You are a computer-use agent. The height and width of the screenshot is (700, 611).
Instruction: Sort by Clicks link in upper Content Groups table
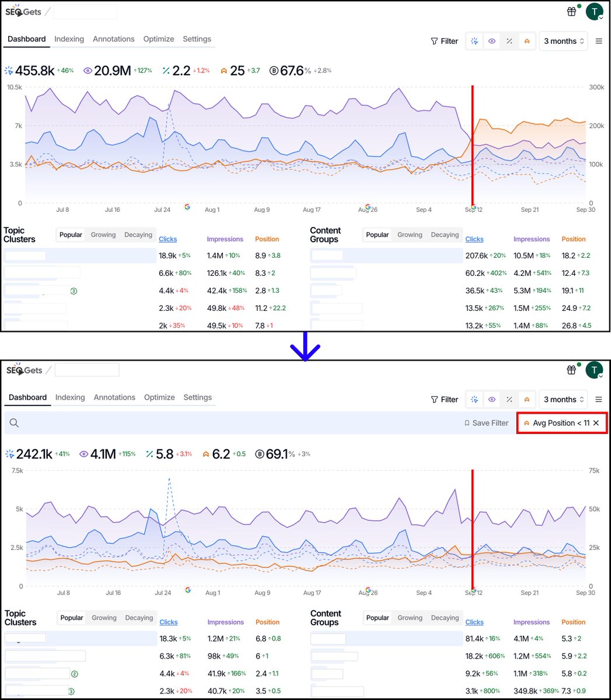[474, 239]
